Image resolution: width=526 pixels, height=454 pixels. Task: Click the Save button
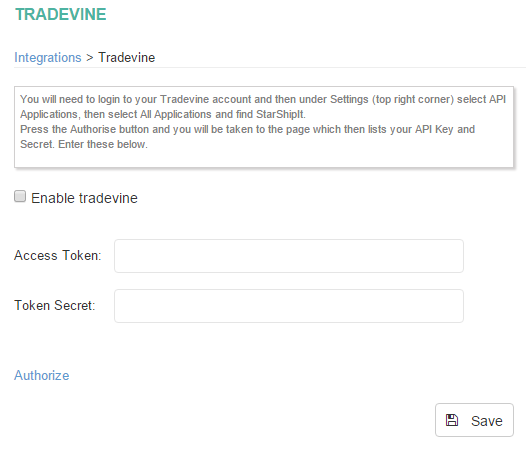point(474,420)
